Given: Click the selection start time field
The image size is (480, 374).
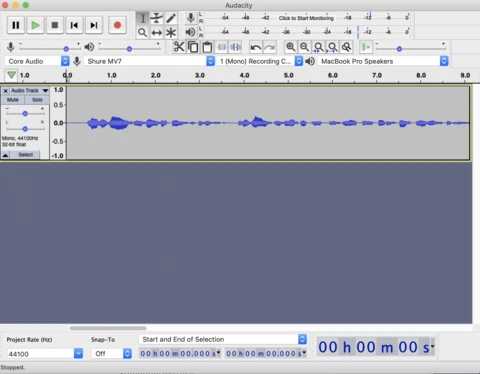Looking at the screenshot, I should click(x=180, y=354).
